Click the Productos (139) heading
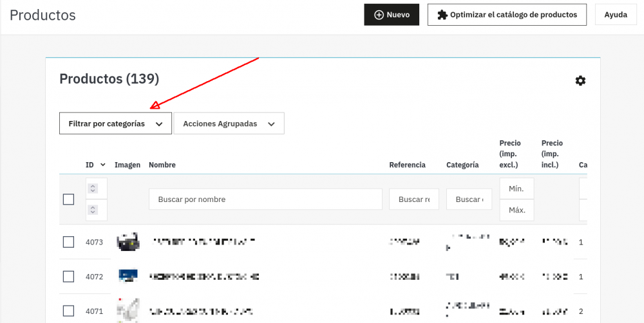 click(x=109, y=78)
